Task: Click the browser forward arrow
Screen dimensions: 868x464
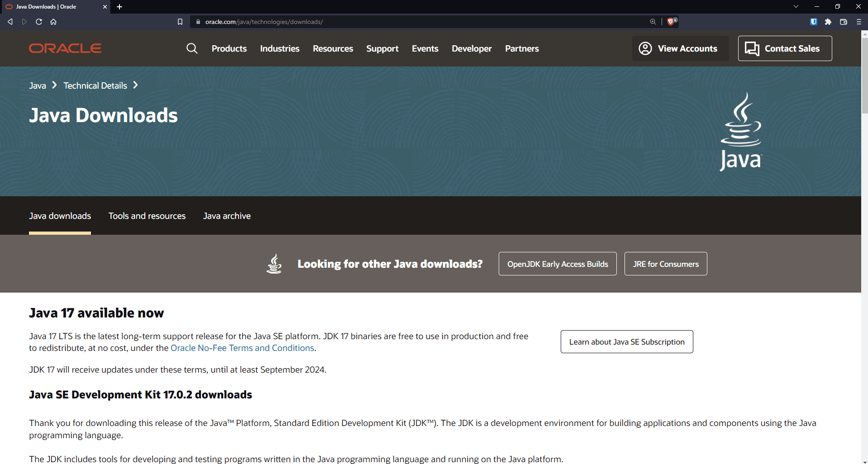Action: 24,22
